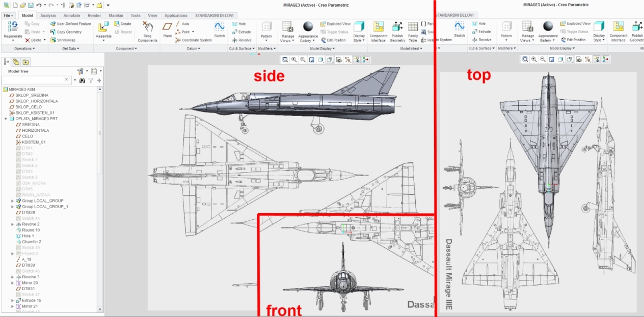Expand Revolve 2 node in Model Tree
644x317 pixels.
(x=13, y=224)
